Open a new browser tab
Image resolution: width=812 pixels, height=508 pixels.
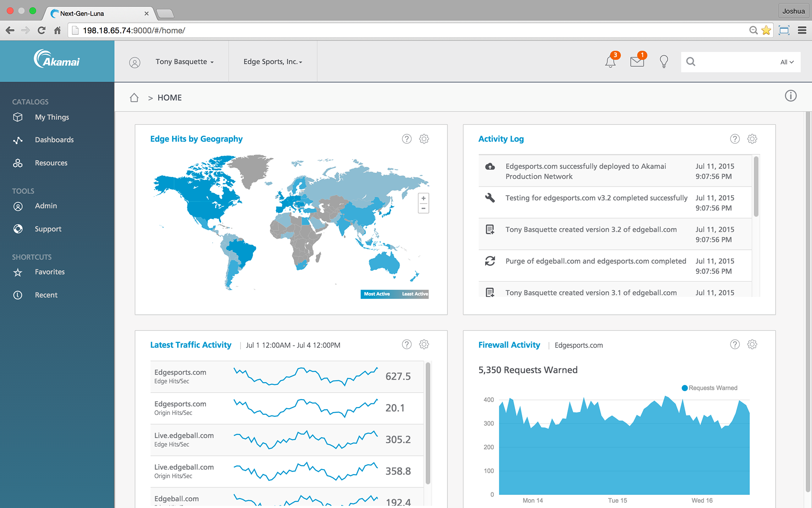click(165, 14)
